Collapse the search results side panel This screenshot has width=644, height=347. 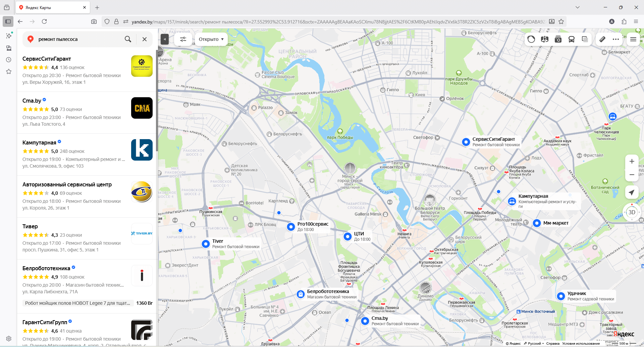pyautogui.click(x=165, y=39)
